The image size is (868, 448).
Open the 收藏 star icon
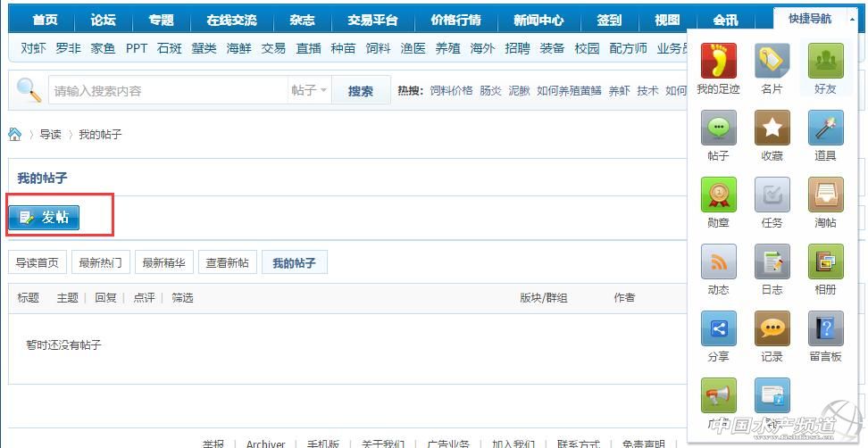[x=772, y=128]
